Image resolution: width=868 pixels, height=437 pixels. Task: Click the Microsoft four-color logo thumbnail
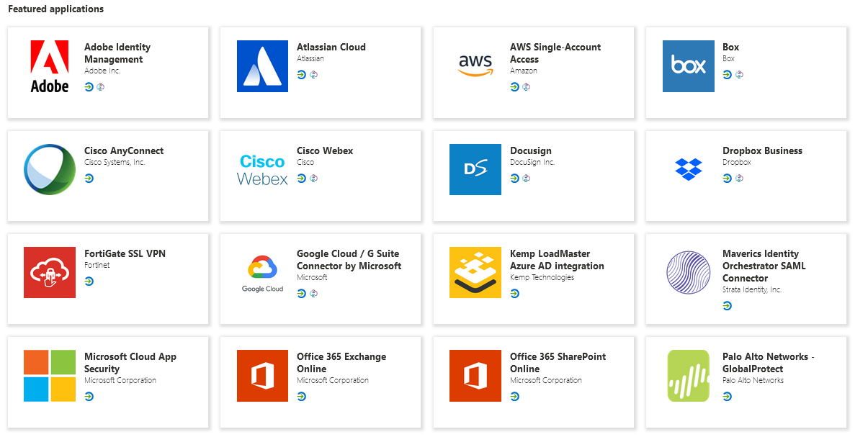click(50, 375)
